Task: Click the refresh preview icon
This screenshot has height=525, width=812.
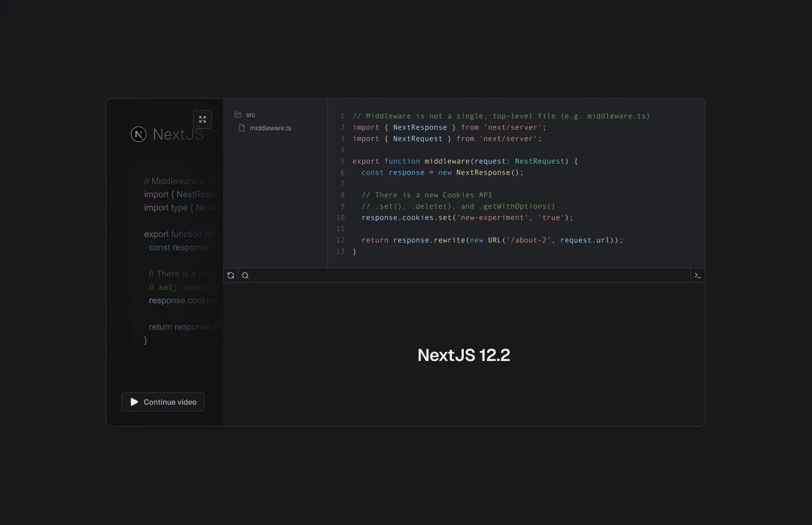Action: [x=231, y=275]
